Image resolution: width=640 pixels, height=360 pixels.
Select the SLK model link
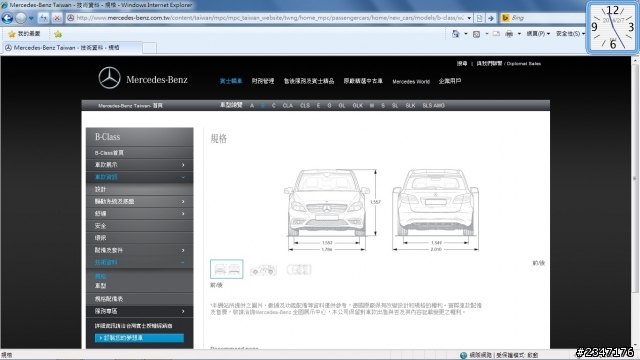[410, 106]
